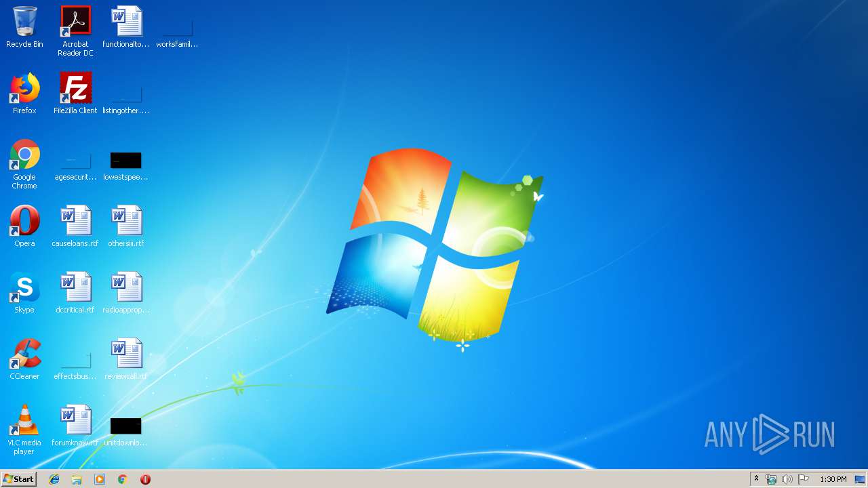Select the VLC media player shortcut

pyautogui.click(x=24, y=430)
